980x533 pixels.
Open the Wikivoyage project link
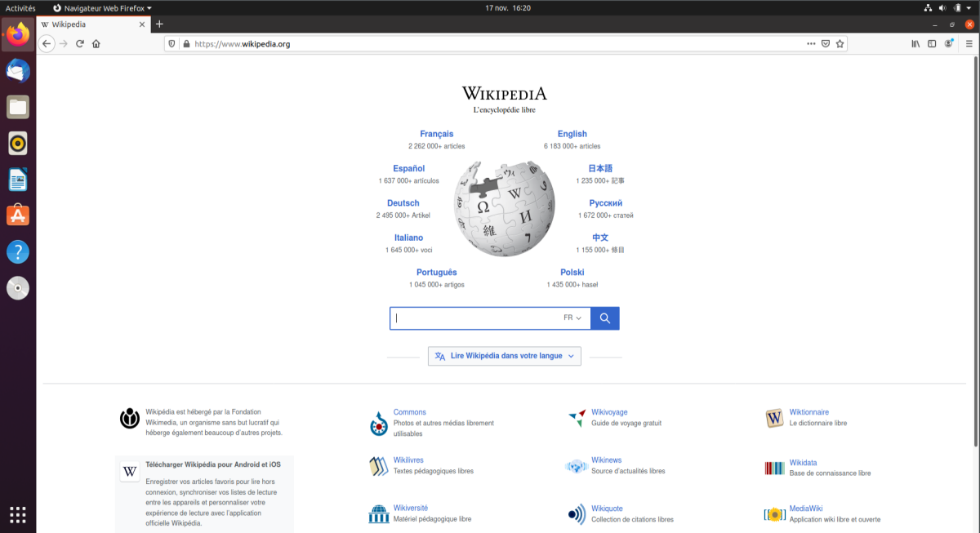(x=609, y=412)
